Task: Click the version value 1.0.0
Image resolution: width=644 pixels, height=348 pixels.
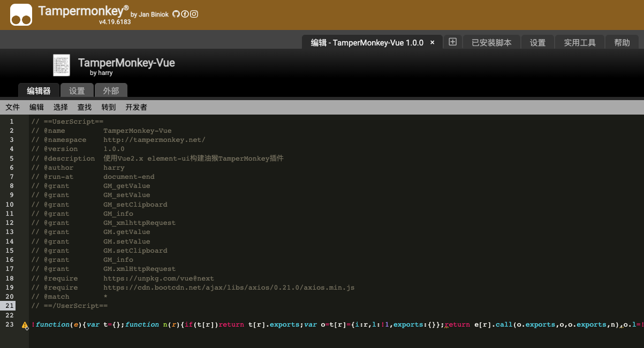Action: tap(114, 149)
